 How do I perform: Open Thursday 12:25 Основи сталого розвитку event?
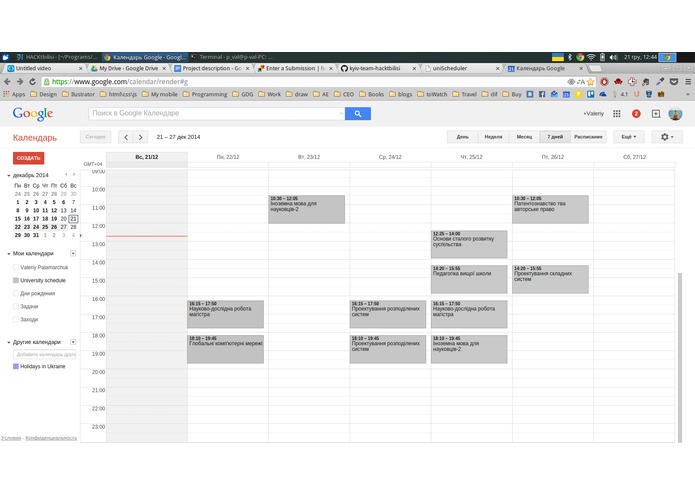click(x=469, y=244)
